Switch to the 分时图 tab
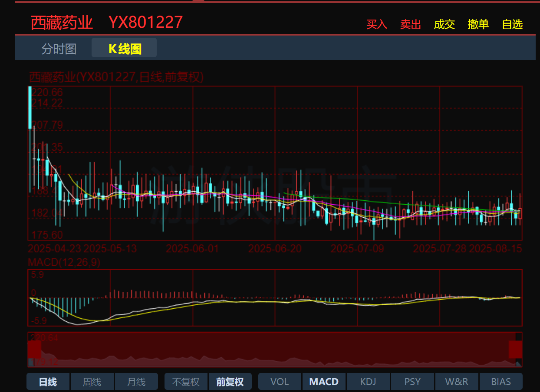 (x=59, y=49)
